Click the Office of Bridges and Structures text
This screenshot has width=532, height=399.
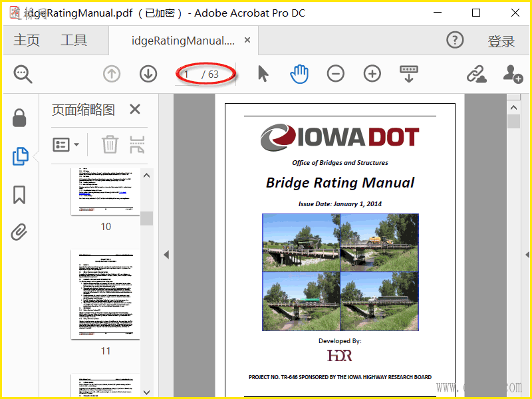pyautogui.click(x=340, y=163)
